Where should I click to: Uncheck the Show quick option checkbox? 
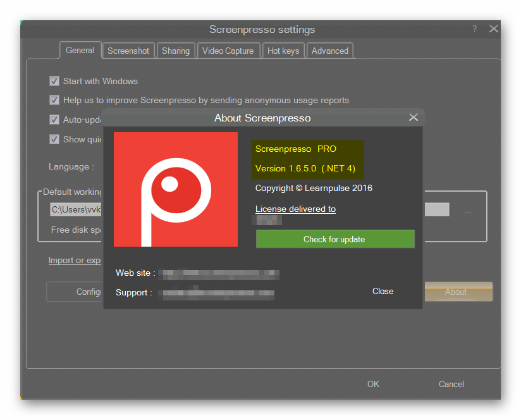pyautogui.click(x=54, y=139)
